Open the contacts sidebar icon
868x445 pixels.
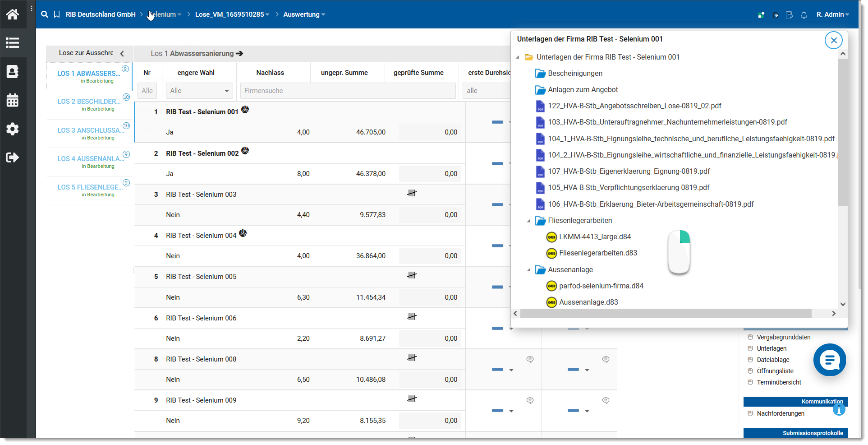(x=12, y=71)
